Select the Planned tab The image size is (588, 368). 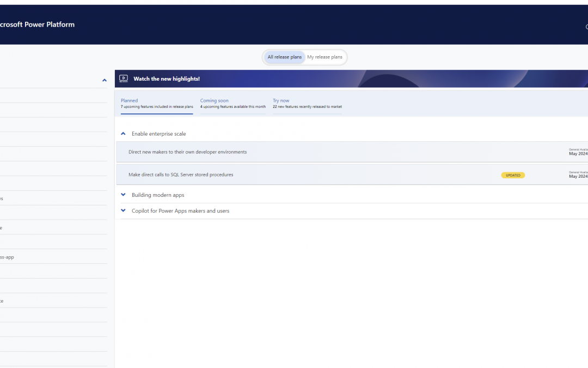click(129, 100)
